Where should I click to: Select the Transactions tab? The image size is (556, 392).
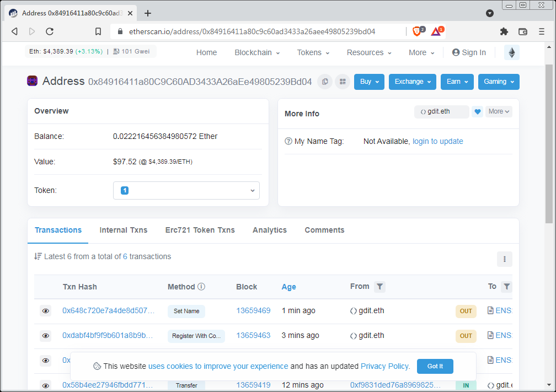58,230
